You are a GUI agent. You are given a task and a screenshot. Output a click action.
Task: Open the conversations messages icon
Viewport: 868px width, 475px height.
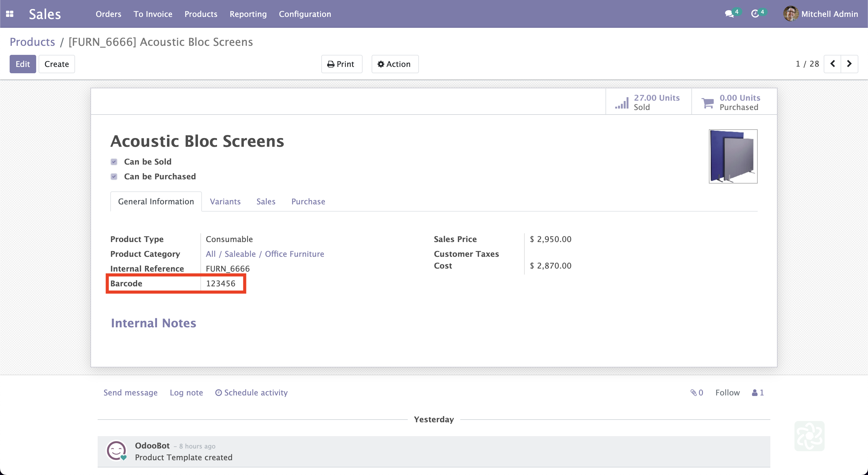[729, 14]
